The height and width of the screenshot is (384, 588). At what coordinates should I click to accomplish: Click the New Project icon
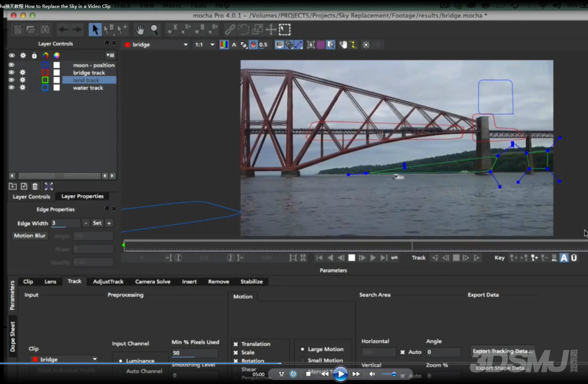tap(18, 29)
